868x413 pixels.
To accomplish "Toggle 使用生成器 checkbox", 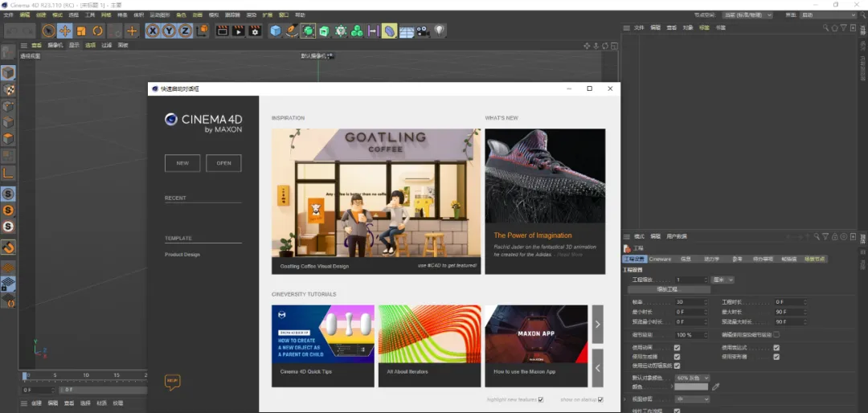I will pyautogui.click(x=677, y=357).
